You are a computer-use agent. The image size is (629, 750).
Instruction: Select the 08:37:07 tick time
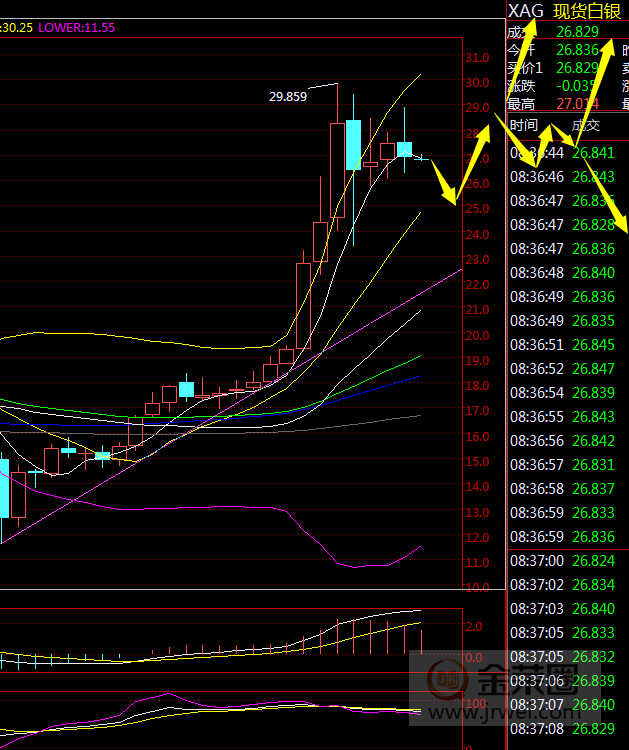pyautogui.click(x=537, y=705)
